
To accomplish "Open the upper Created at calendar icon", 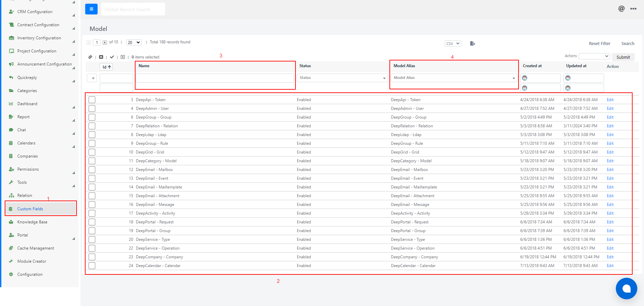I will click(525, 78).
